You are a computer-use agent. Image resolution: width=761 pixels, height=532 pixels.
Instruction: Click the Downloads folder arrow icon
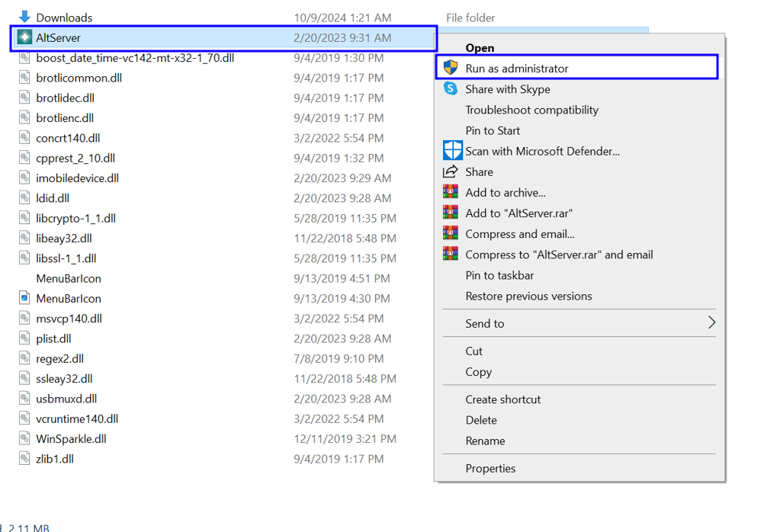24,17
